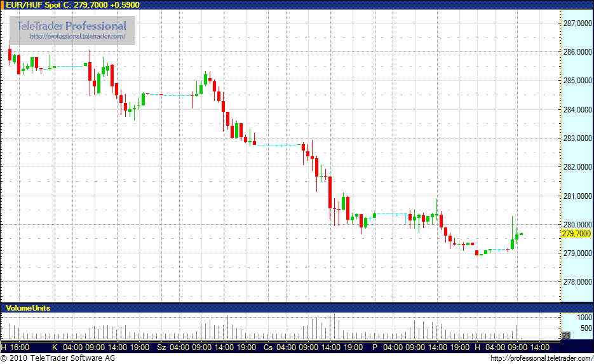Select the 281,0000 price axis label

(x=577, y=196)
